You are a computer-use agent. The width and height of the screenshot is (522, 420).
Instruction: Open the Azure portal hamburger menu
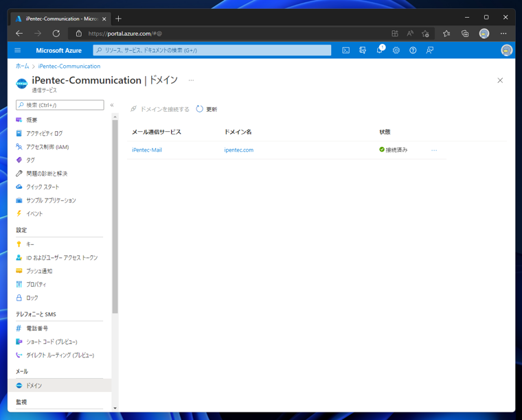[x=18, y=50]
